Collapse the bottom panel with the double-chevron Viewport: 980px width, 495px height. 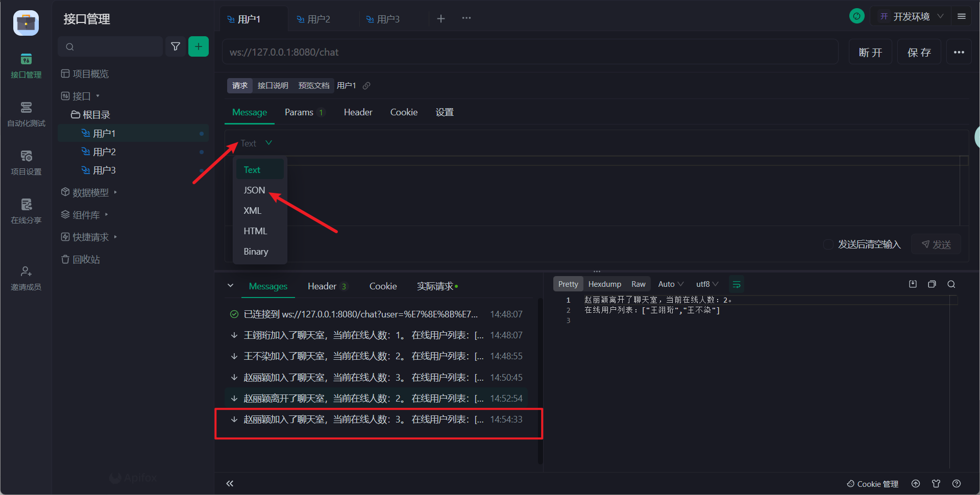[230, 483]
